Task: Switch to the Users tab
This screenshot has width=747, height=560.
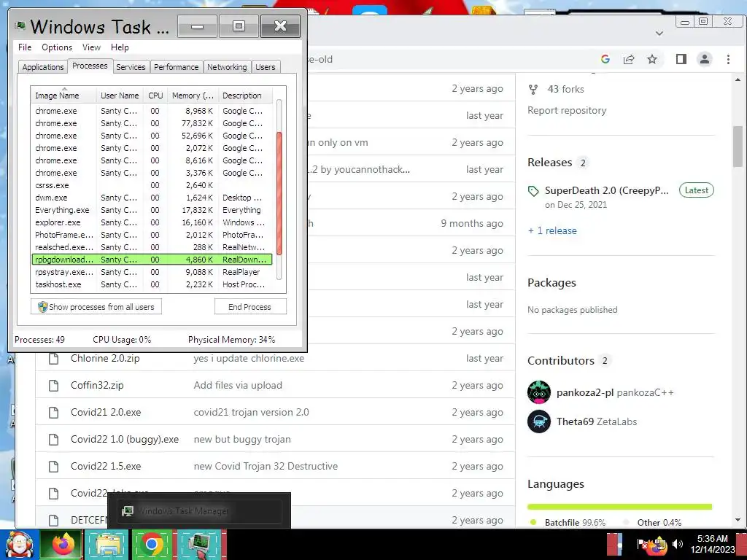Action: tap(266, 67)
